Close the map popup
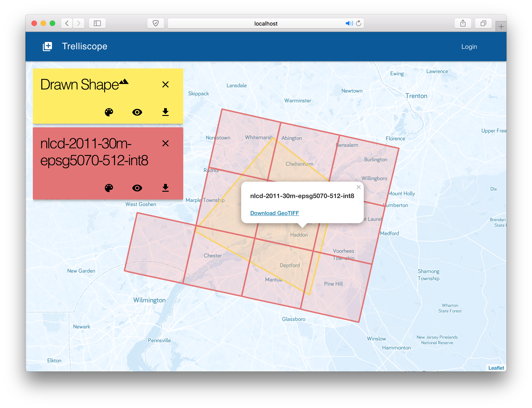This screenshot has height=408, width=532. point(359,187)
